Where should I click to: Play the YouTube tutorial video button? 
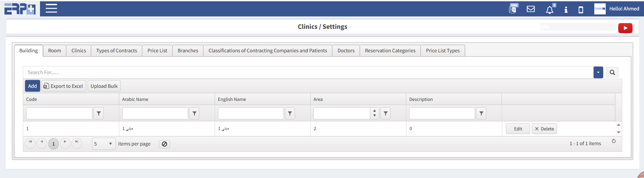[625, 28]
